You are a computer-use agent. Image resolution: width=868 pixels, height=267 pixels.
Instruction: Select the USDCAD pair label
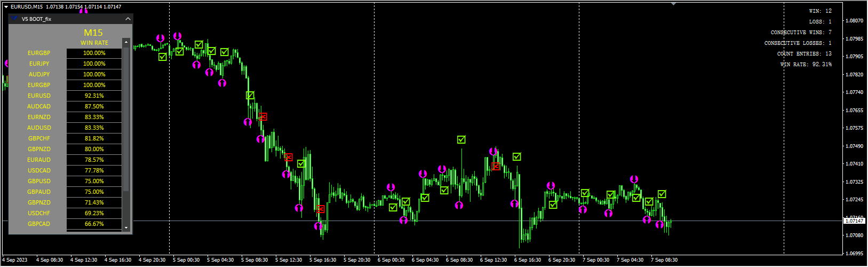pyautogui.click(x=39, y=170)
